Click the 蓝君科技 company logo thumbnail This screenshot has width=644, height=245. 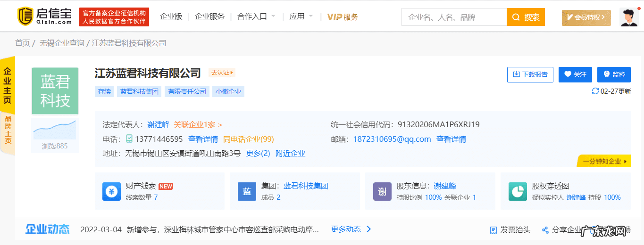point(55,91)
